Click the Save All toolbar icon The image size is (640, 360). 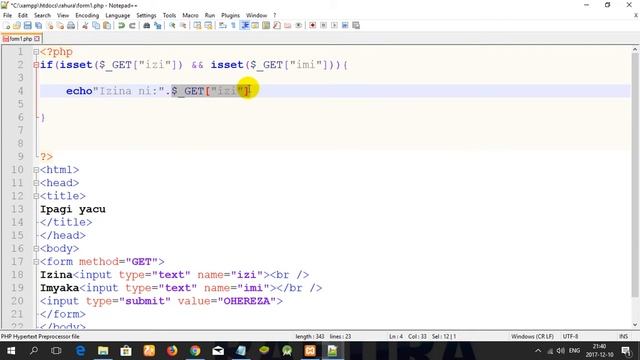coord(38,25)
